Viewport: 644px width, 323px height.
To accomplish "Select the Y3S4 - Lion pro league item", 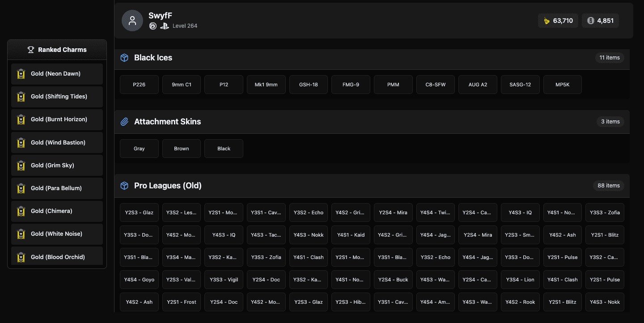I will coord(520,280).
